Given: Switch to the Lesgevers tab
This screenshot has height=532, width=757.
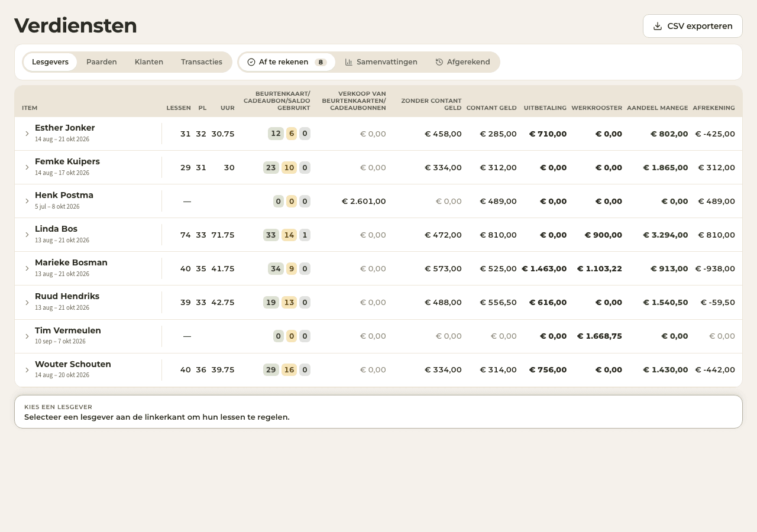Looking at the screenshot, I should click(x=50, y=62).
